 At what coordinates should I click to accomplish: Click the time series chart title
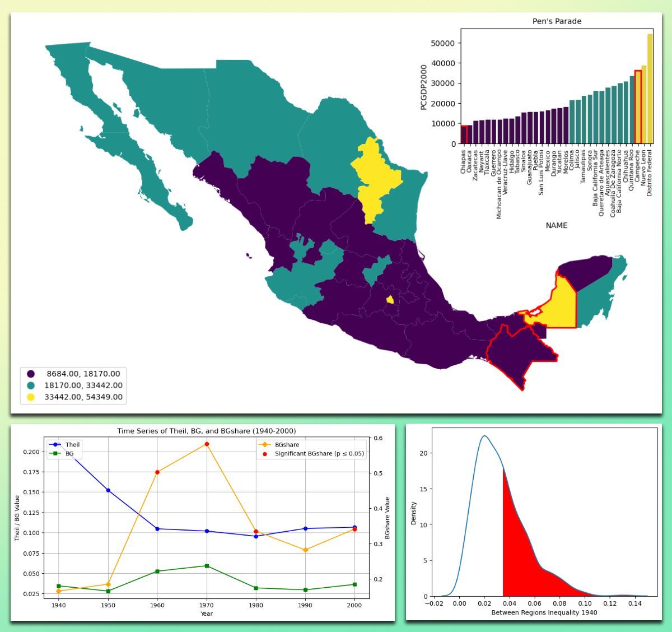[x=207, y=431]
